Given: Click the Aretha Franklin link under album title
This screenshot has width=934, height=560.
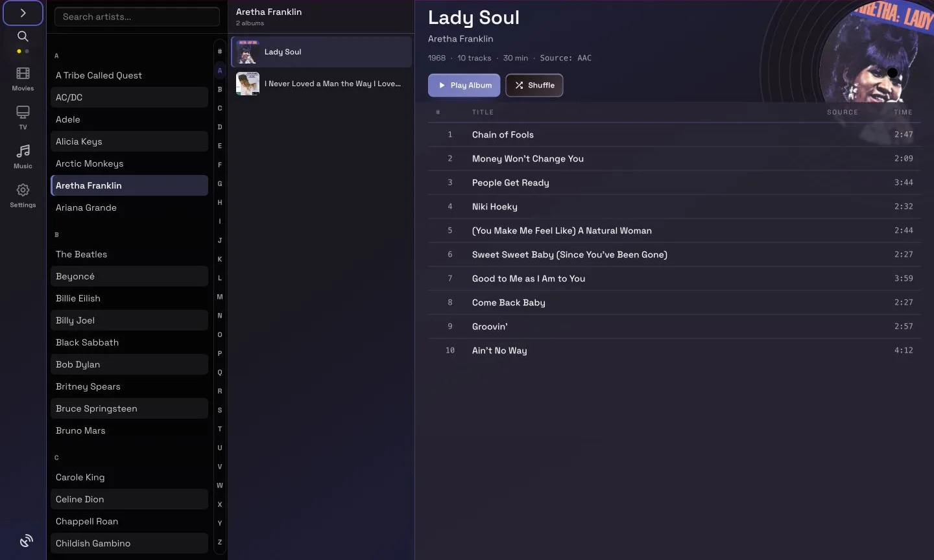Looking at the screenshot, I should [461, 39].
